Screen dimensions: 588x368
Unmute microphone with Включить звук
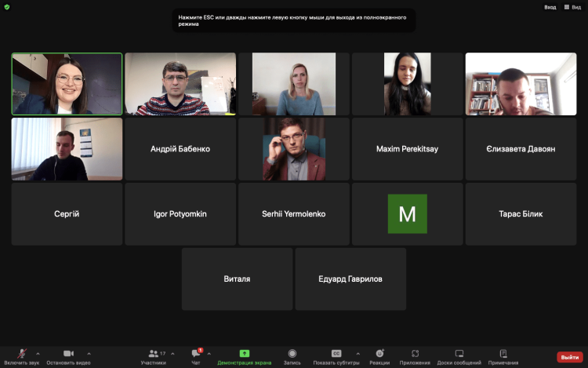tap(22, 357)
